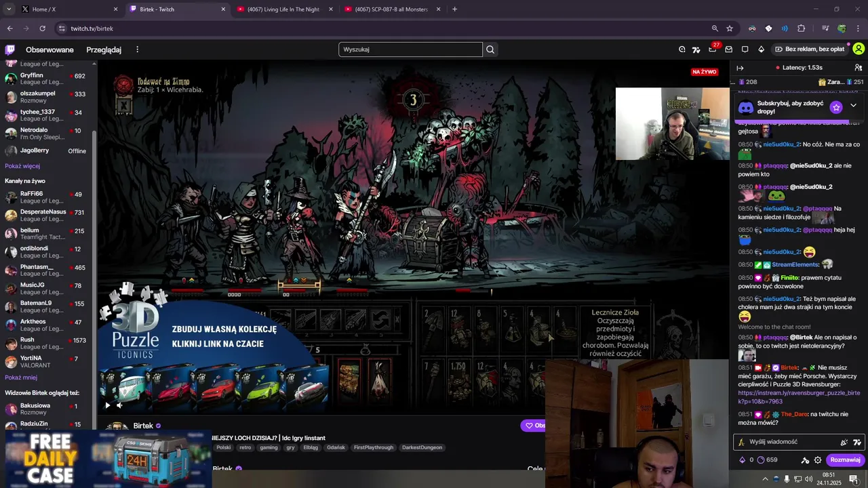Open the Windows volume tray icon
868x488 pixels.
(808, 479)
